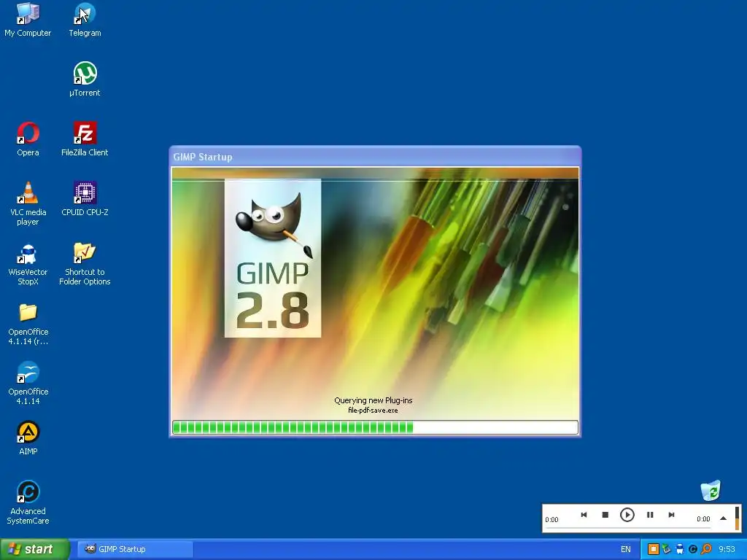Click the GIMP Startup title bar

click(375, 157)
